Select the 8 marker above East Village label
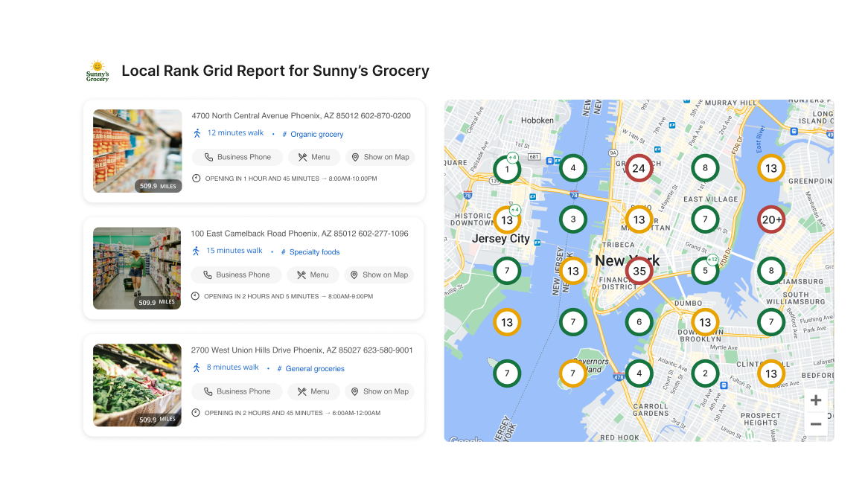Image resolution: width=868 pixels, height=494 pixels. tap(705, 168)
